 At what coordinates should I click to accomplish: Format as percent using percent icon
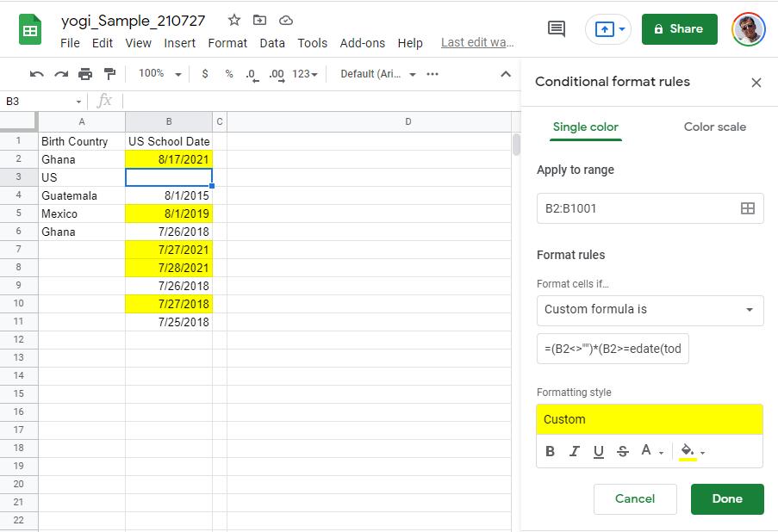[227, 74]
